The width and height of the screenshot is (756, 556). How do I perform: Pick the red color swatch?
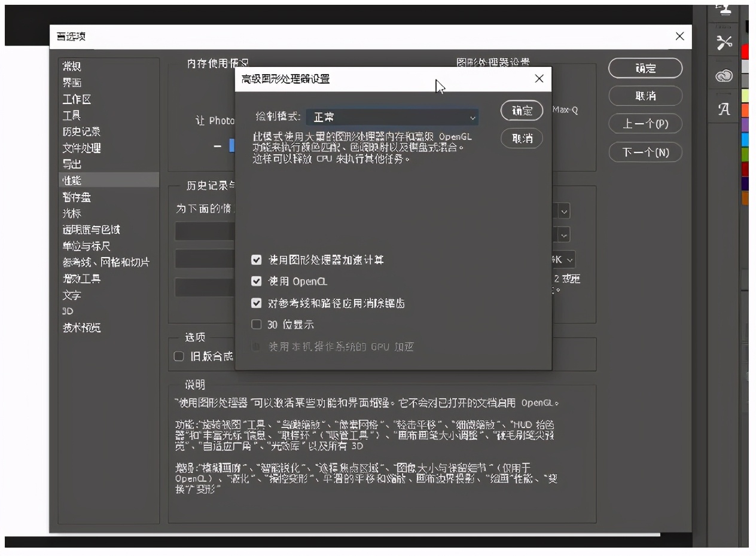click(x=745, y=52)
